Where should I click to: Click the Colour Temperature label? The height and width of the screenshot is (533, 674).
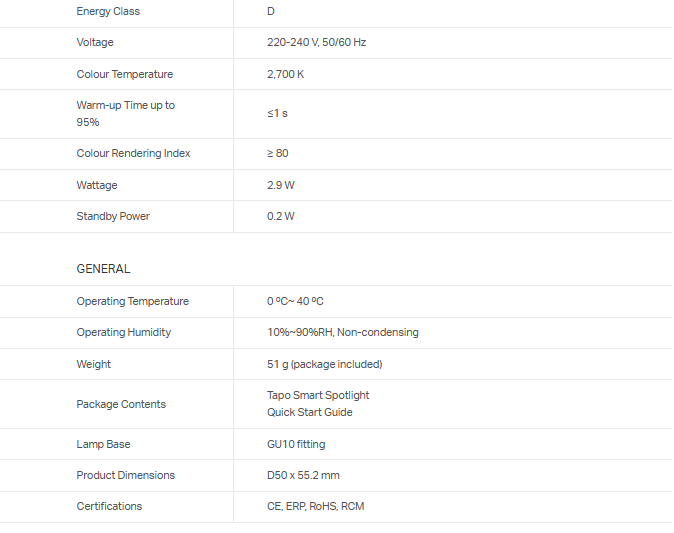coord(124,75)
